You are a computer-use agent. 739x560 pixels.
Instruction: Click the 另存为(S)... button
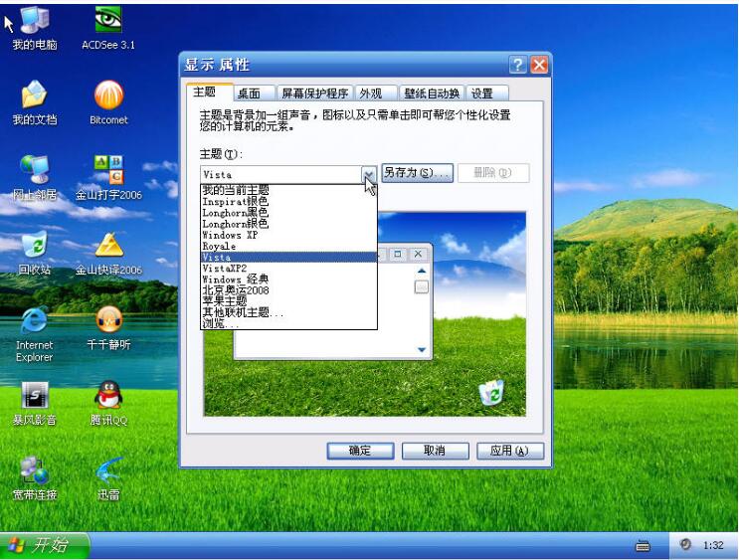click(417, 173)
